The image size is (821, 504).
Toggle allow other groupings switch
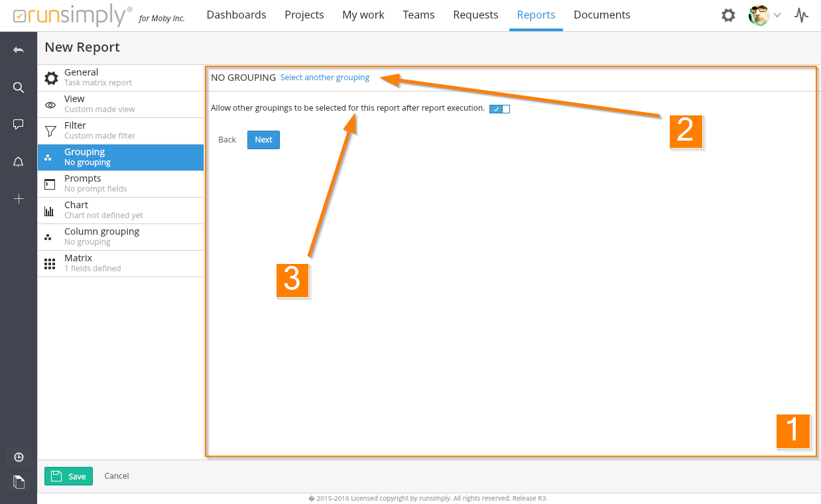499,109
